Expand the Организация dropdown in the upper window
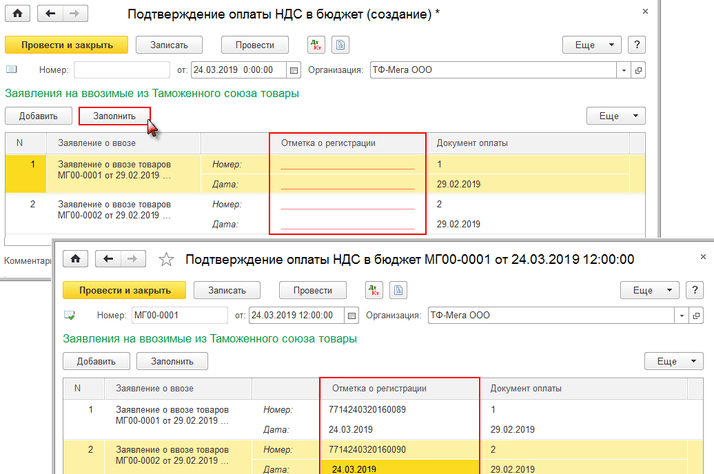The width and height of the screenshot is (714, 474). click(x=624, y=70)
